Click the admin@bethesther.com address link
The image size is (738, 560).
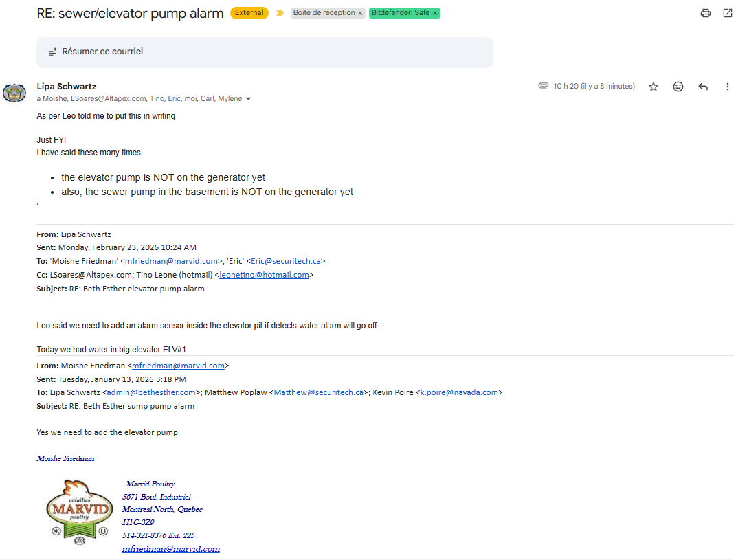[x=151, y=392]
